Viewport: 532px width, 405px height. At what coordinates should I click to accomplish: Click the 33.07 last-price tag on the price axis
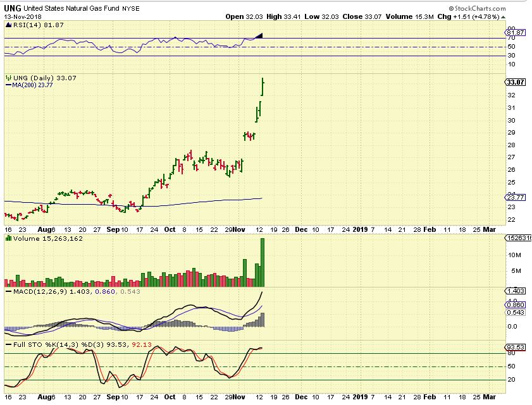tap(516, 82)
